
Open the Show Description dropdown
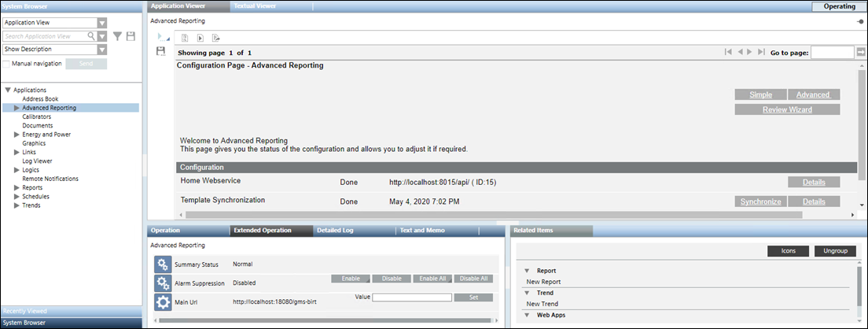[x=102, y=50]
